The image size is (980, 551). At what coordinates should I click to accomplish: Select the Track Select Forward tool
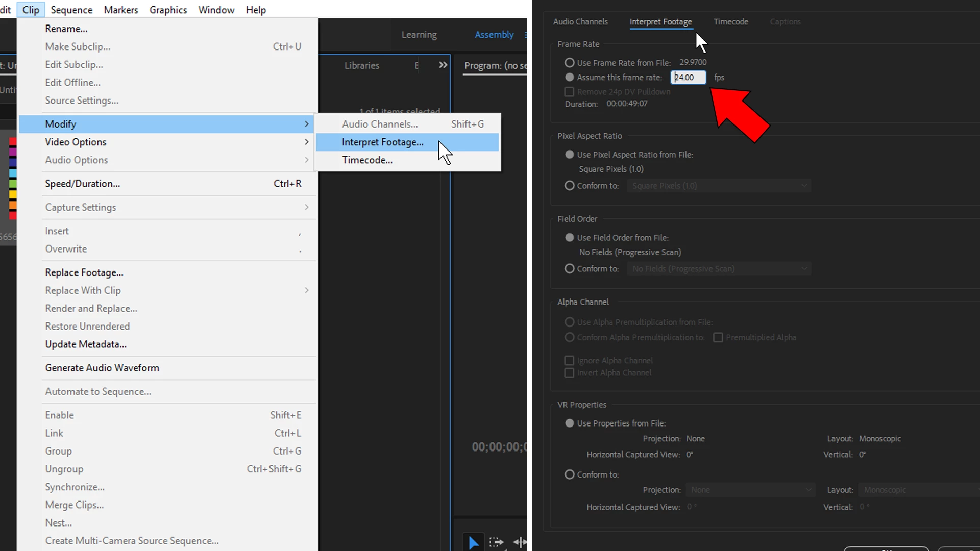pyautogui.click(x=496, y=542)
